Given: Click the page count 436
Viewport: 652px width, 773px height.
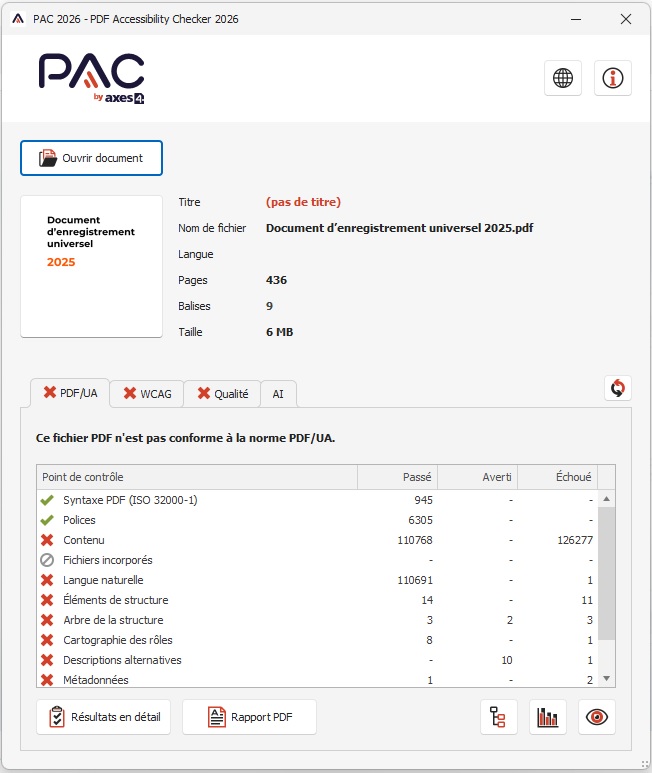Looking at the screenshot, I should pyautogui.click(x=276, y=280).
